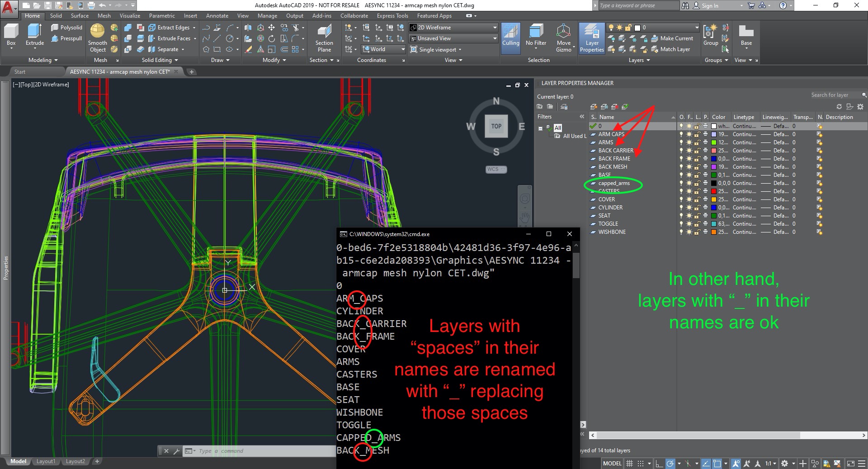Viewport: 868px width, 469px height.
Task: Click Sign In button
Action: click(706, 5)
